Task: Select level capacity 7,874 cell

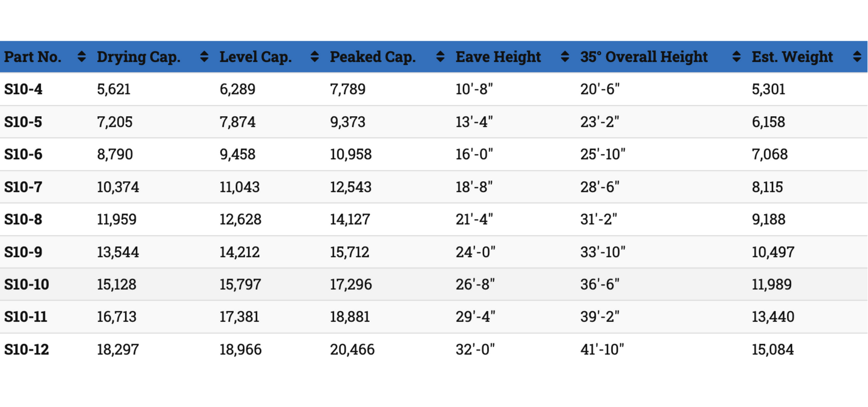Action: click(237, 122)
